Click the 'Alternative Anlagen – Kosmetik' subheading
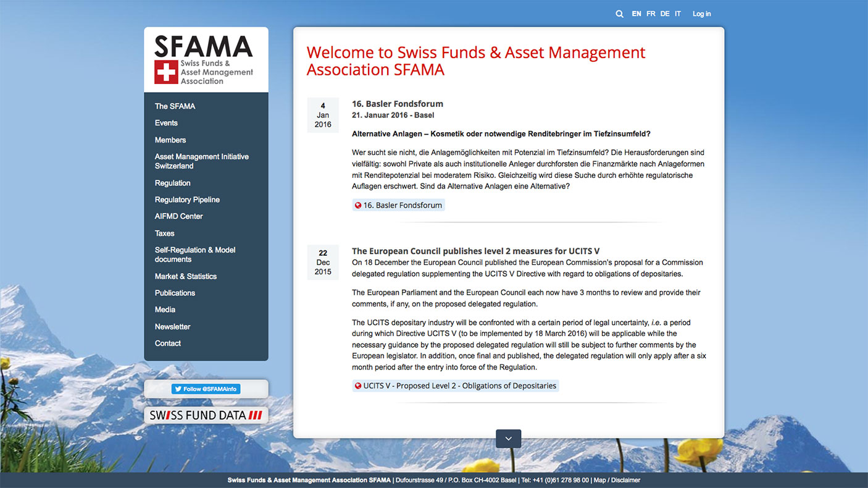The height and width of the screenshot is (488, 868). point(501,134)
